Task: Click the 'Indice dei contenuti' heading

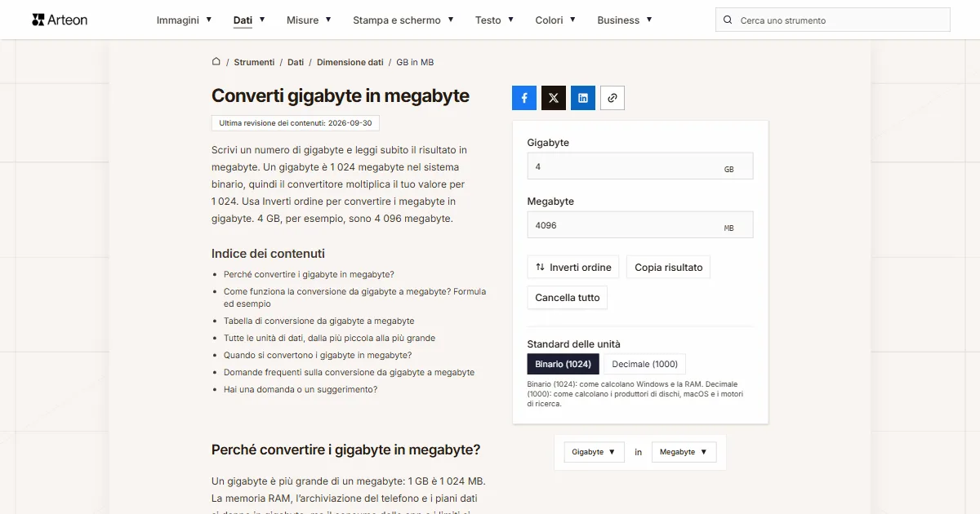Action: [x=268, y=254]
